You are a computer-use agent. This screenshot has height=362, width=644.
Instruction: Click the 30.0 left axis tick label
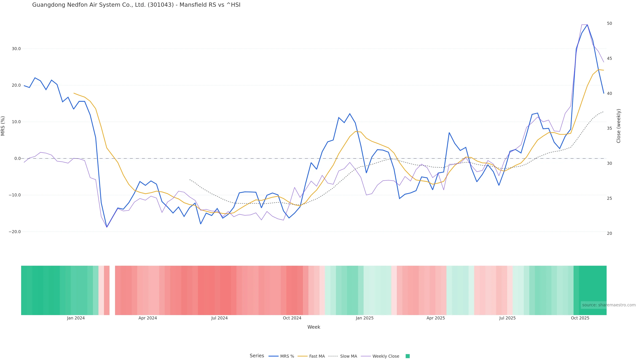coord(16,49)
